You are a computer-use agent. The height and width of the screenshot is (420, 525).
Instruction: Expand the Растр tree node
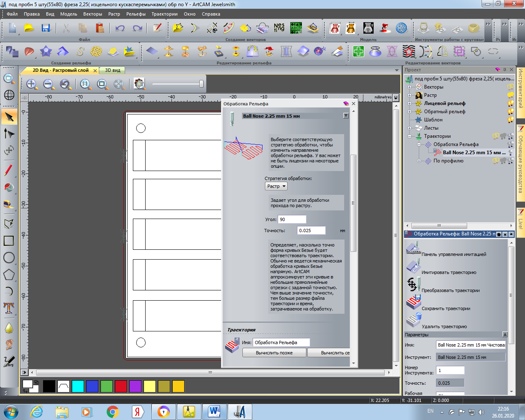pos(409,95)
